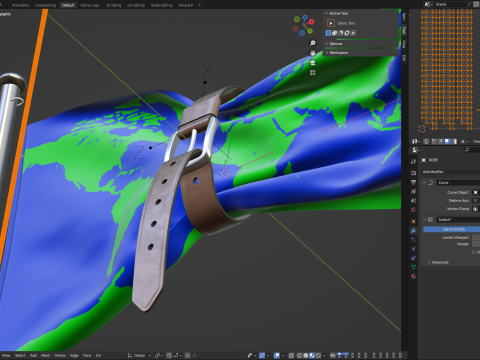The height and width of the screenshot is (360, 480).
Task: Select wireframe viewport shading
Action: (x=300, y=355)
